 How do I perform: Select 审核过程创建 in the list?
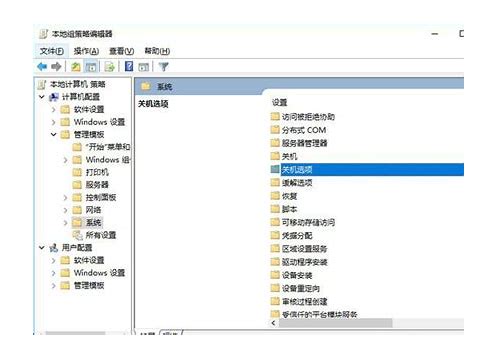pyautogui.click(x=304, y=302)
